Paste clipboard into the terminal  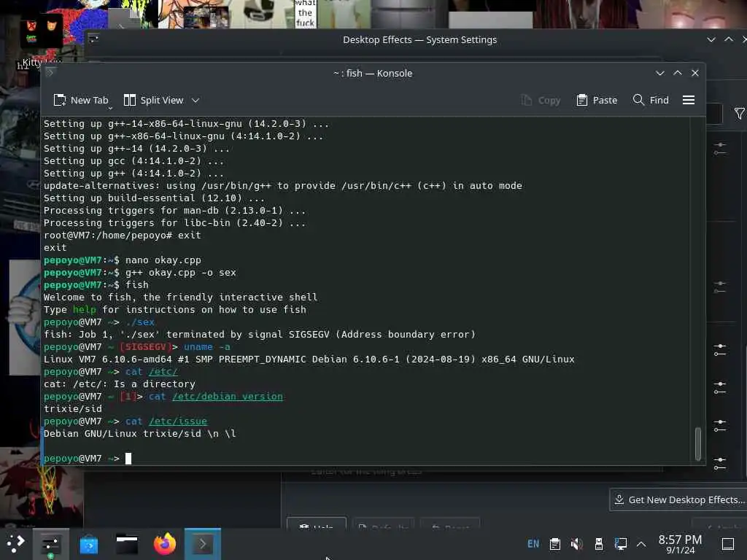pos(597,100)
